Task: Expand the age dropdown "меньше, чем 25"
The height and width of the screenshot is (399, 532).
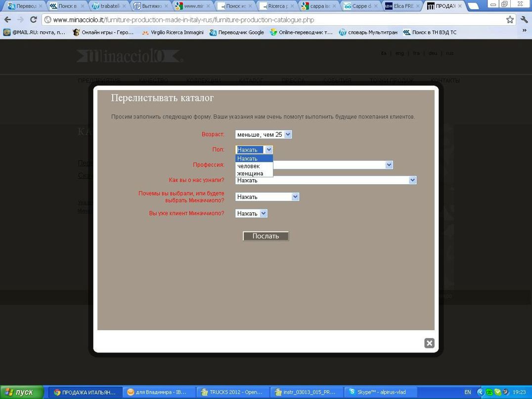Action: pyautogui.click(x=264, y=134)
